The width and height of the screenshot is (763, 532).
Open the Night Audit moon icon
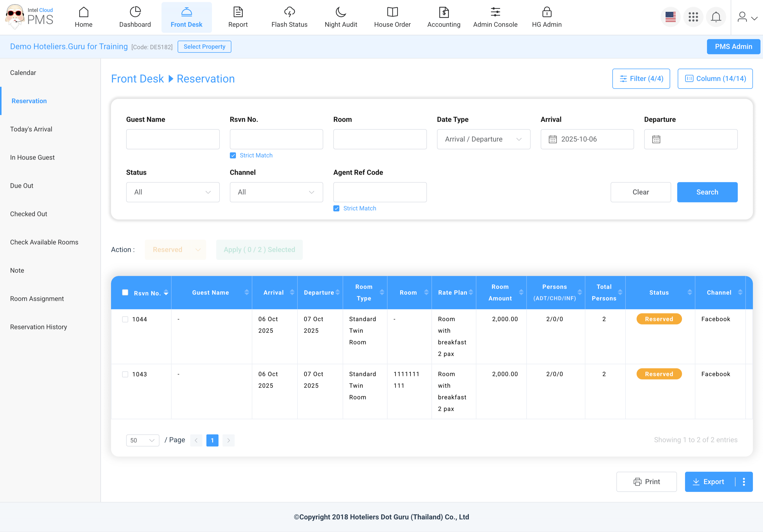point(341,12)
